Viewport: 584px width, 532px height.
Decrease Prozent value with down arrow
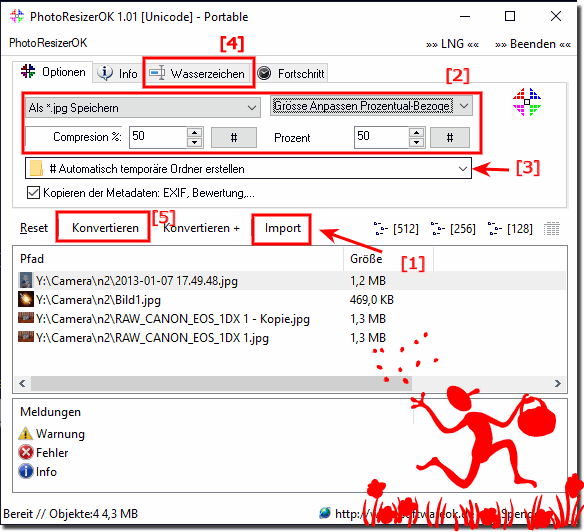417,143
